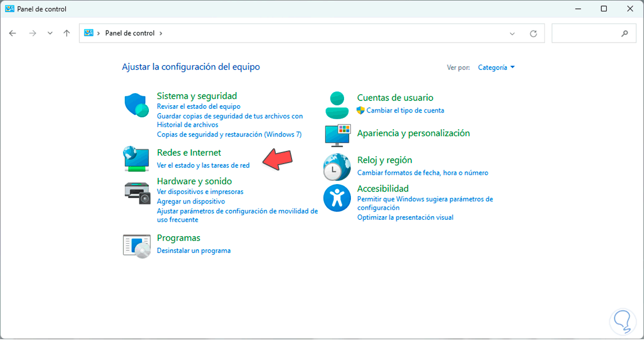Open Cuentas de usuario category
Image resolution: width=644 pixels, height=345 pixels.
click(x=395, y=97)
